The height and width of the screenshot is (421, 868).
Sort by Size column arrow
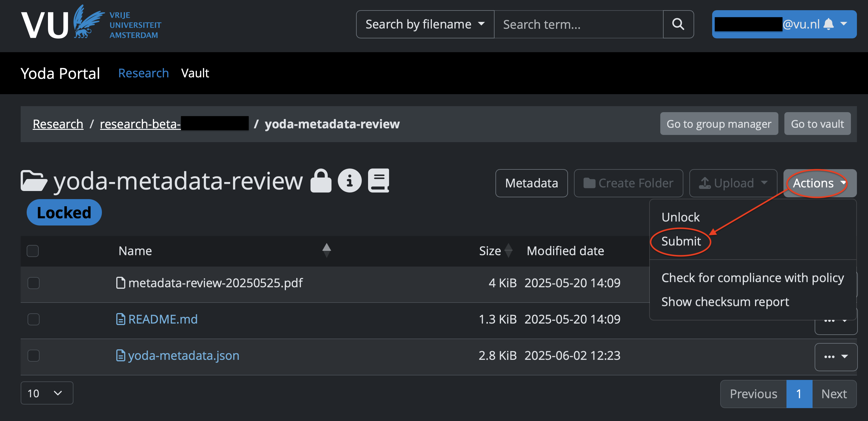pyautogui.click(x=508, y=250)
